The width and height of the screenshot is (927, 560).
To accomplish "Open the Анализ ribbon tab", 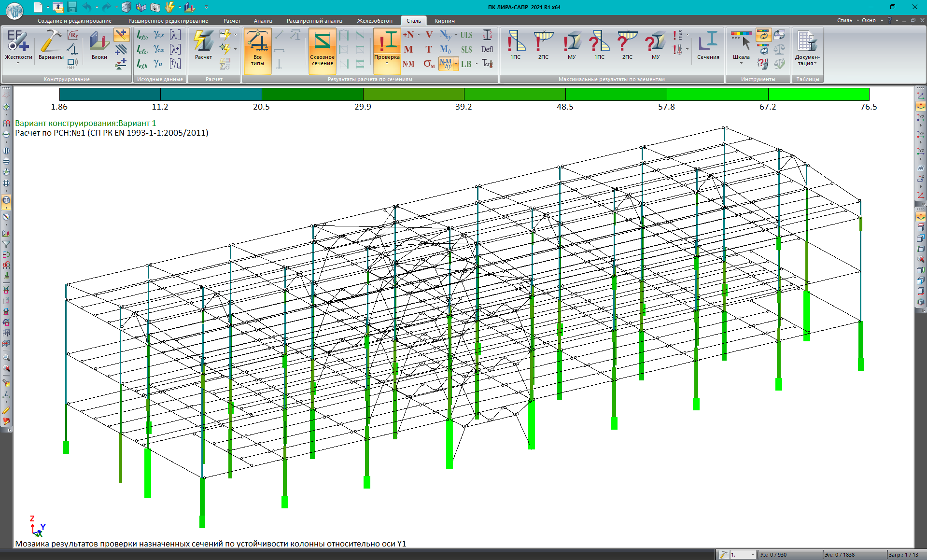I will coord(263,21).
